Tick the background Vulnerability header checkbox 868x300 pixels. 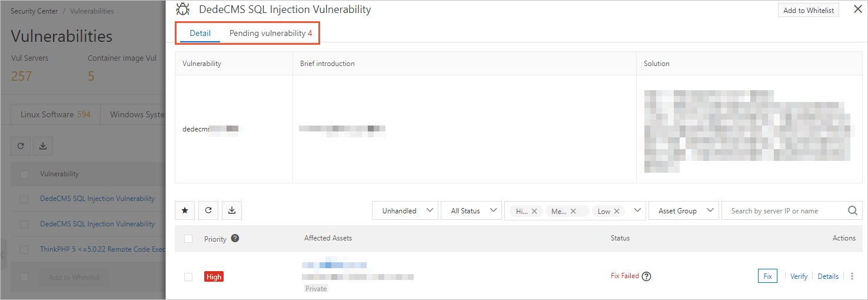24,174
